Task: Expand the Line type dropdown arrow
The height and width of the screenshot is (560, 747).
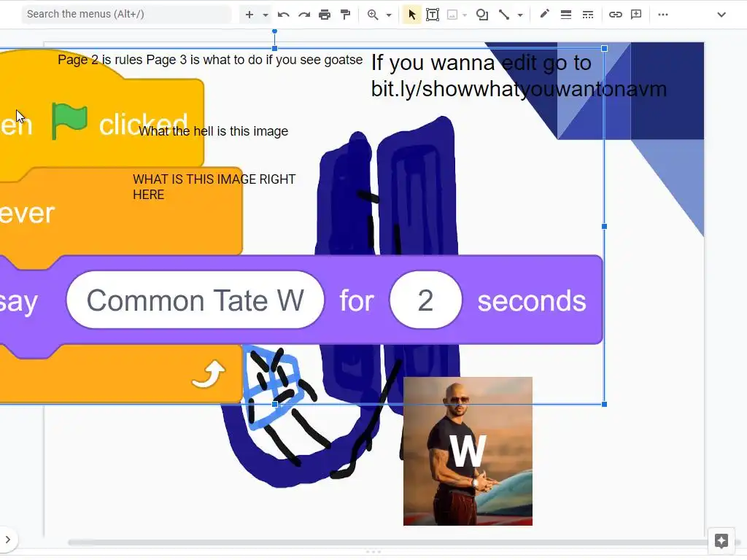Action: tap(520, 15)
